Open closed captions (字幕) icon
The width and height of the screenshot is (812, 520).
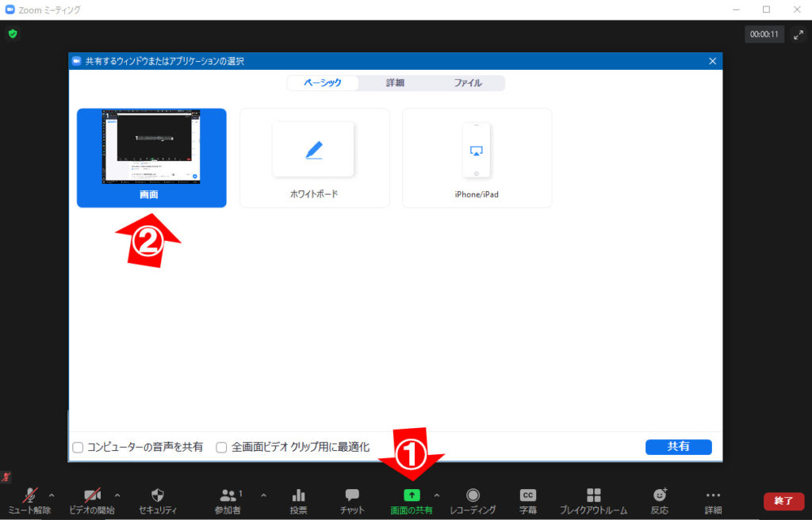[x=527, y=495]
